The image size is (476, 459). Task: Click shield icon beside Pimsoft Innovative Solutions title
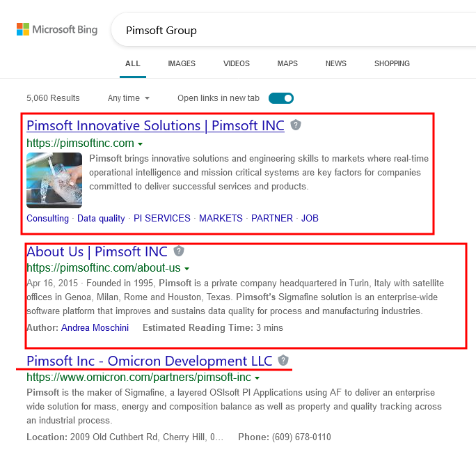coord(296,125)
